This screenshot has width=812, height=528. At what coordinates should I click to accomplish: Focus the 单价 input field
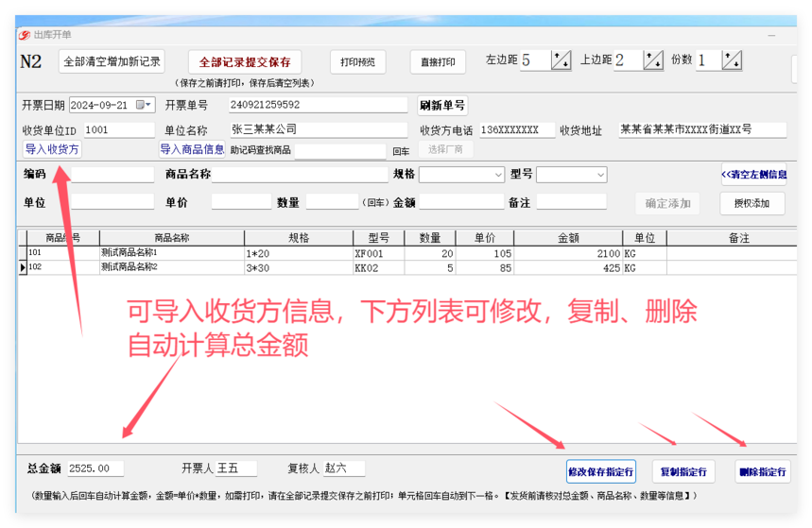(x=241, y=202)
